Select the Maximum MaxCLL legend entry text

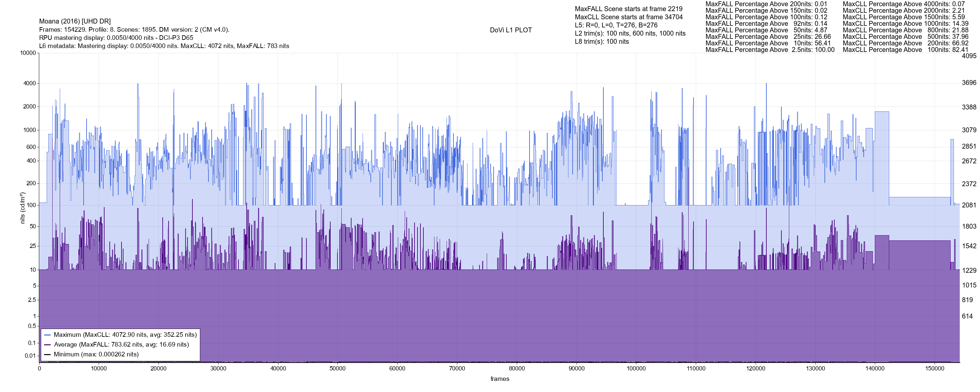(125, 335)
